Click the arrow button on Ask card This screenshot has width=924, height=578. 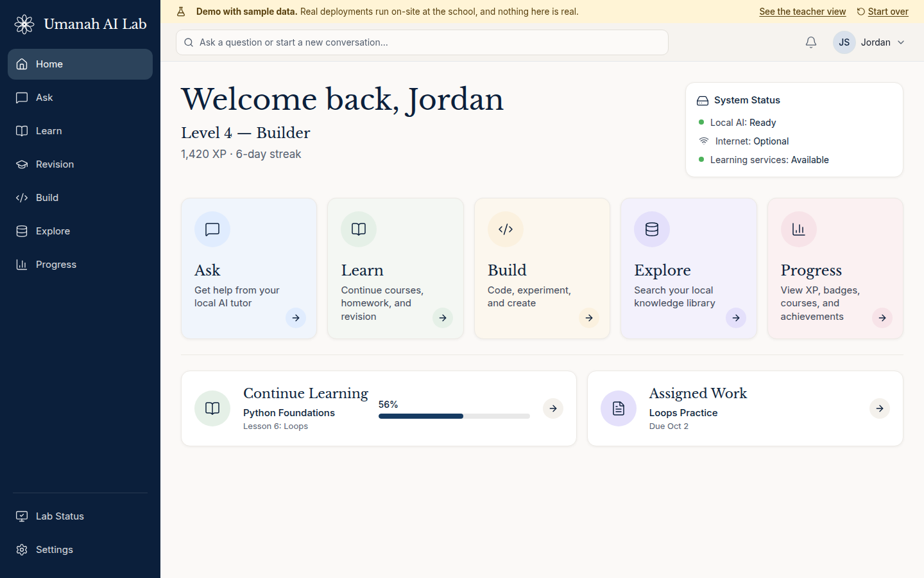click(296, 318)
